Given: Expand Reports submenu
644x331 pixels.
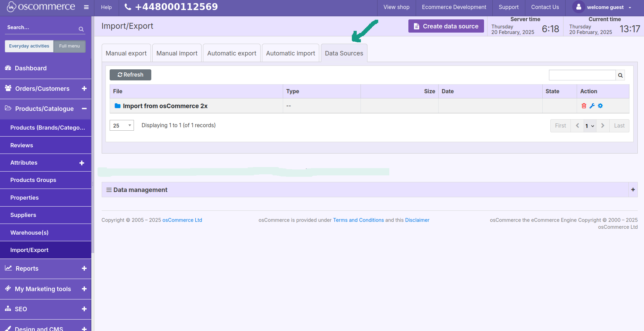Looking at the screenshot, I should coord(84,268).
